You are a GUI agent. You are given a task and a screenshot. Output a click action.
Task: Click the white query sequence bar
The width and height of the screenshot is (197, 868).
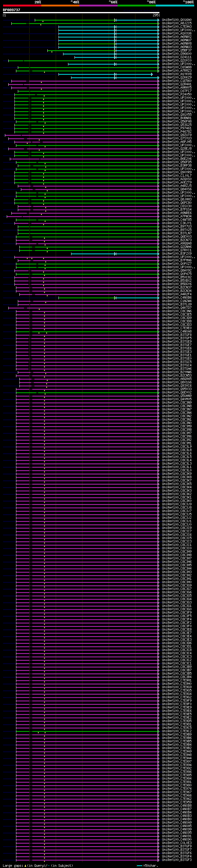click(x=81, y=13)
